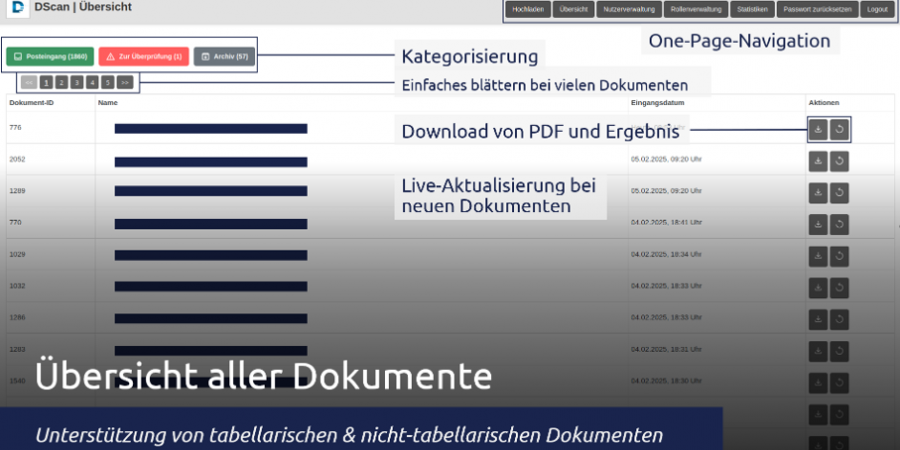Download document 770
900x450 pixels.
818,224
